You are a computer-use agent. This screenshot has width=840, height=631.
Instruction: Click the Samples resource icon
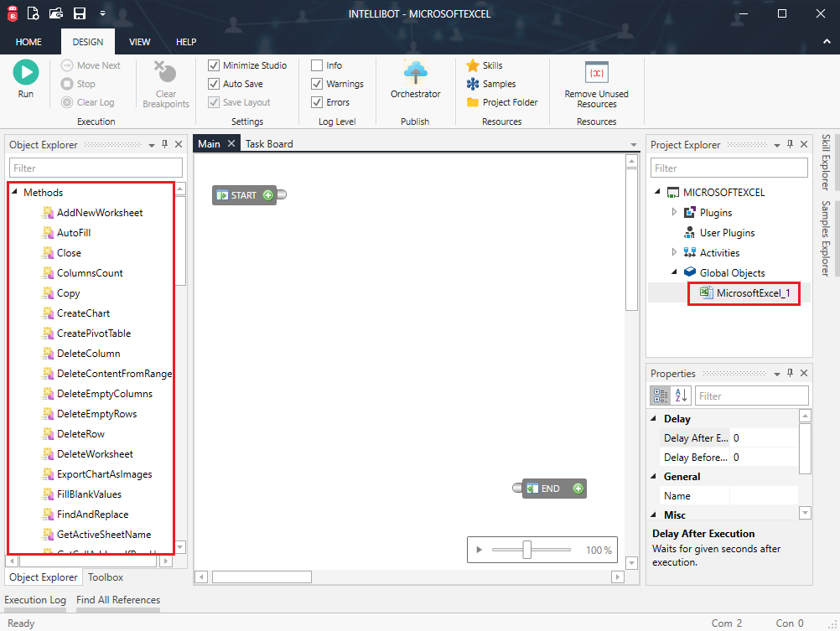(474, 83)
